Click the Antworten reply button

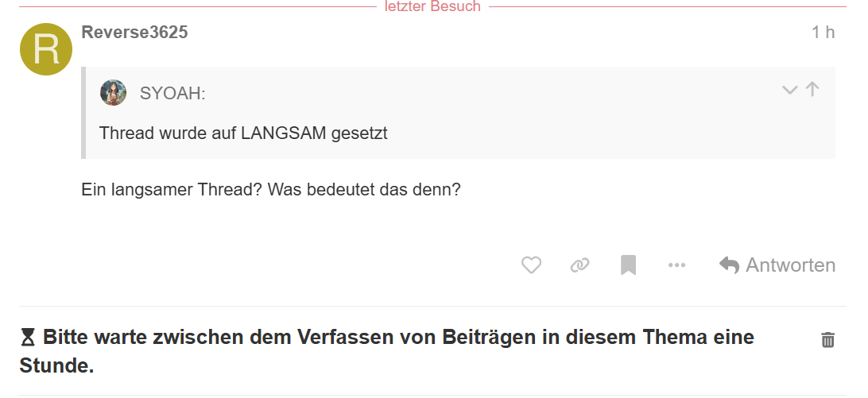coord(789,265)
